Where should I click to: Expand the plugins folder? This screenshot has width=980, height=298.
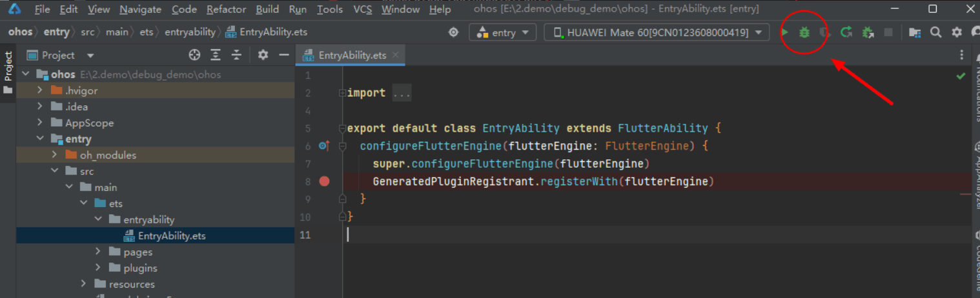98,268
